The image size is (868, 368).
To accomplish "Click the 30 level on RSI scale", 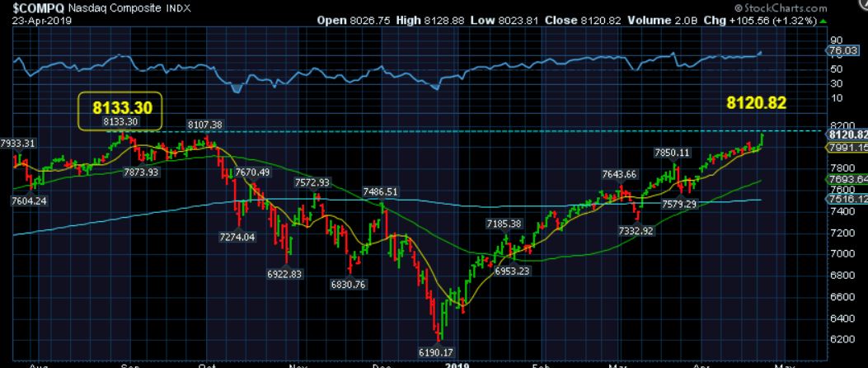I will tap(837, 83).
